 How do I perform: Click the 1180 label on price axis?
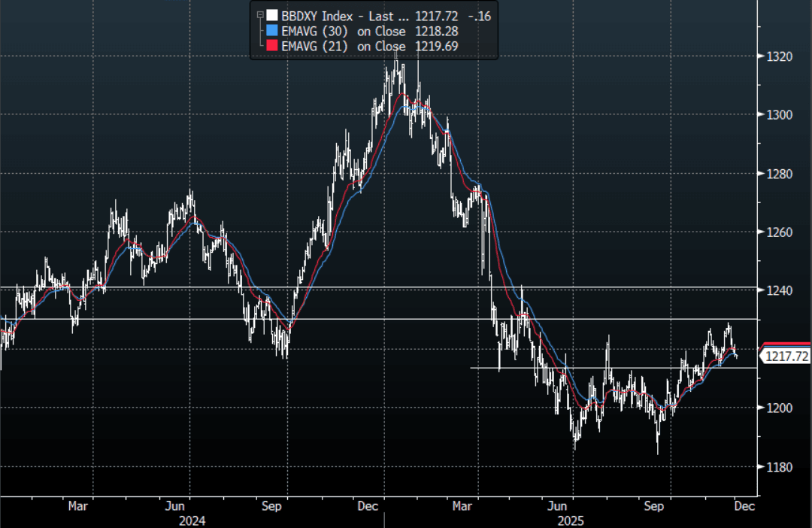(x=780, y=467)
